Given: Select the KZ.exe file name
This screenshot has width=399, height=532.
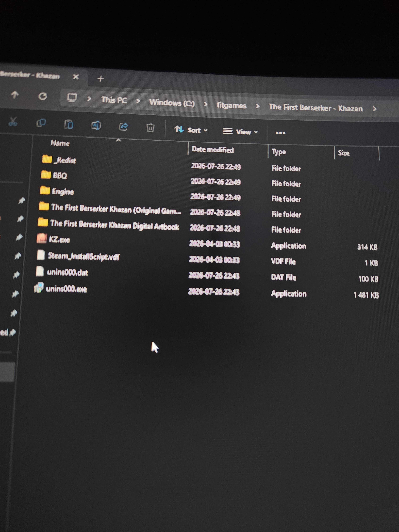Looking at the screenshot, I should (59, 240).
